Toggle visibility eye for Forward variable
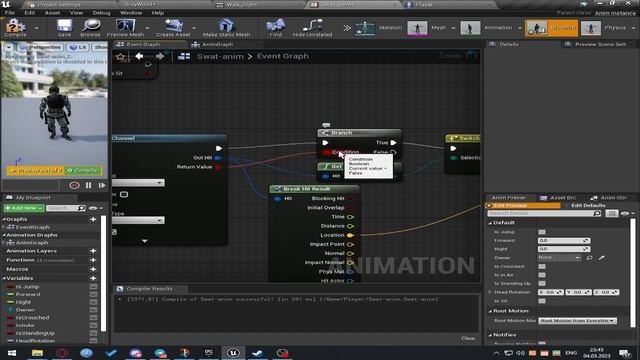Screen dimensions: 640x360 (93, 294)
